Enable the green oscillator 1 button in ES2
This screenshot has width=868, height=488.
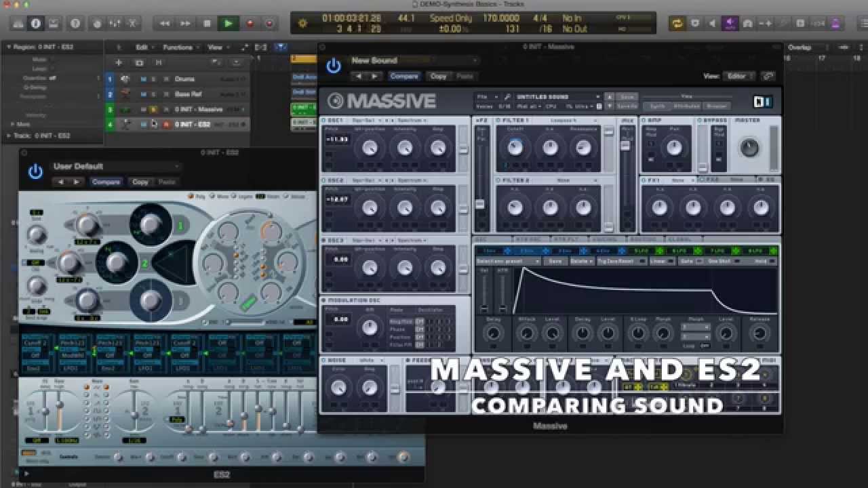[x=180, y=225]
